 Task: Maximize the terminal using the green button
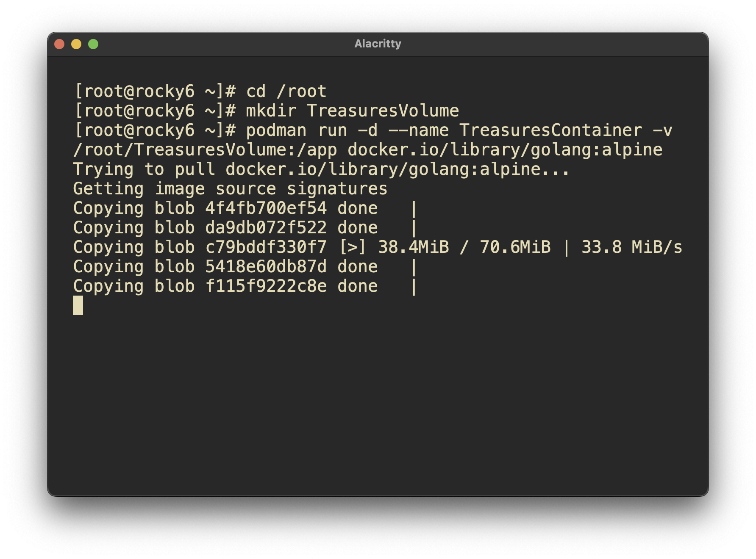pyautogui.click(x=93, y=44)
